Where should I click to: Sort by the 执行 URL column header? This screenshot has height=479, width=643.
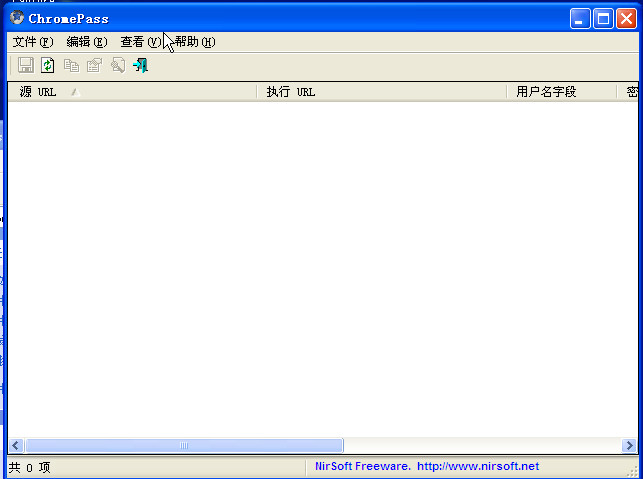(382, 92)
